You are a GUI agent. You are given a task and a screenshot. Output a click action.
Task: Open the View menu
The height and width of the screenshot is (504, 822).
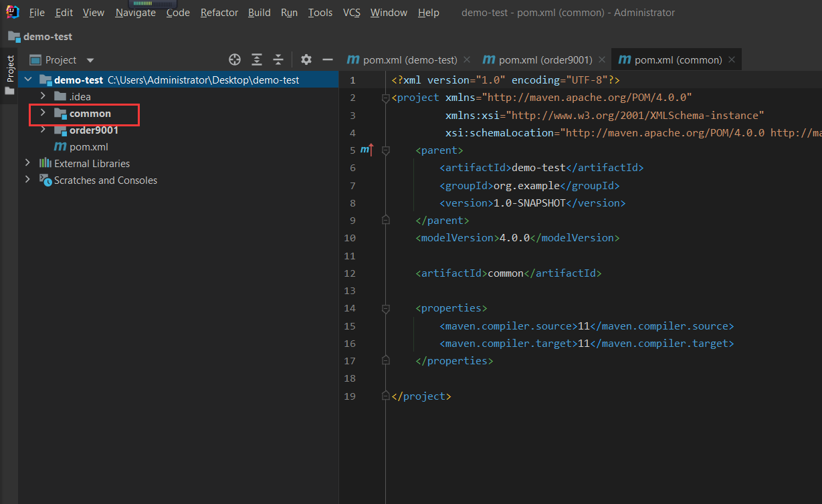[94, 13]
